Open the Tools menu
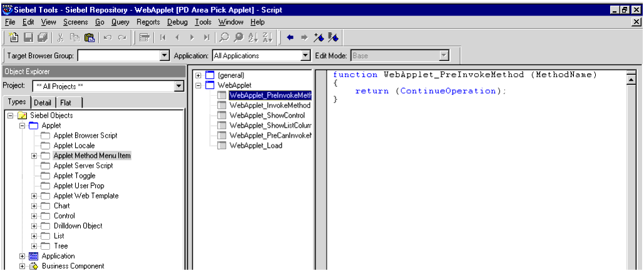 [x=203, y=22]
